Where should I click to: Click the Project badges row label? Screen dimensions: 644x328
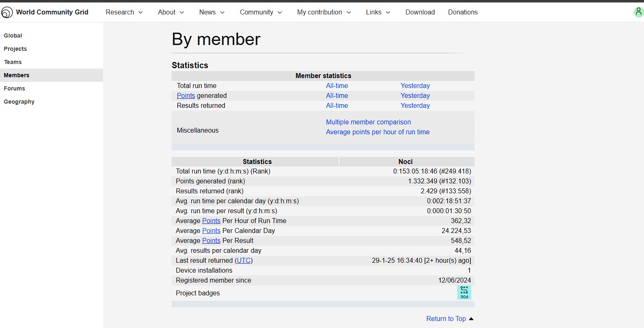198,293
